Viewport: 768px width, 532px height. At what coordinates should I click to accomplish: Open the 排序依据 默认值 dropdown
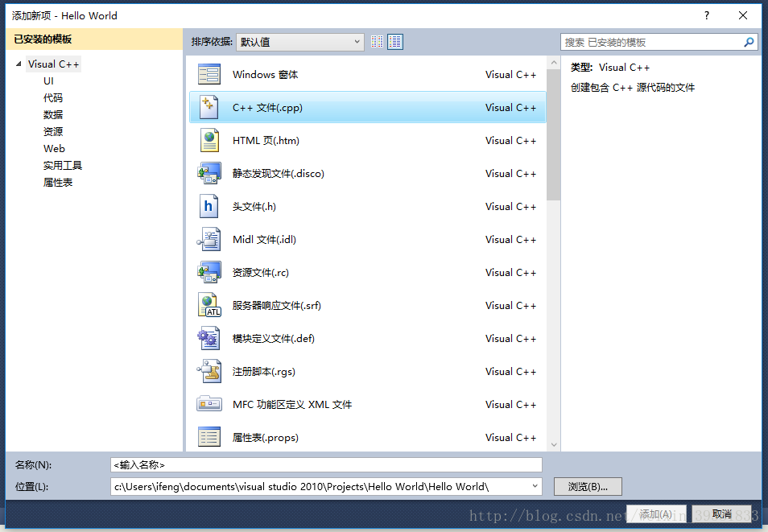(x=300, y=42)
